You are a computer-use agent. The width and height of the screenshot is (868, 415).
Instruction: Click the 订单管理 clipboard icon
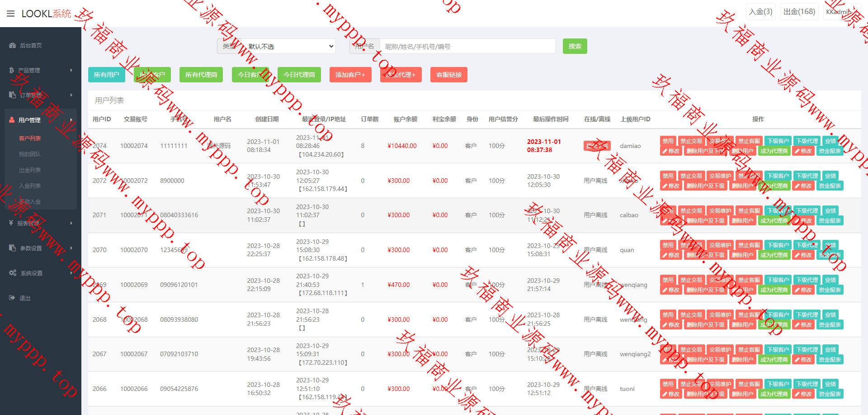[x=12, y=95]
